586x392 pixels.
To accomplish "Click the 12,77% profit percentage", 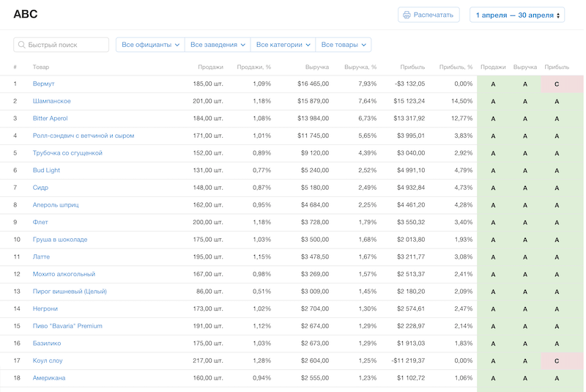I will [461, 118].
